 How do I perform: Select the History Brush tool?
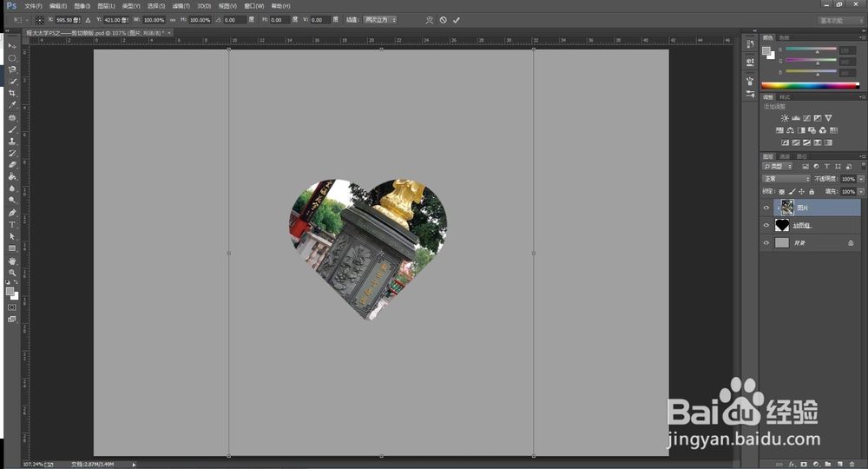click(12, 153)
